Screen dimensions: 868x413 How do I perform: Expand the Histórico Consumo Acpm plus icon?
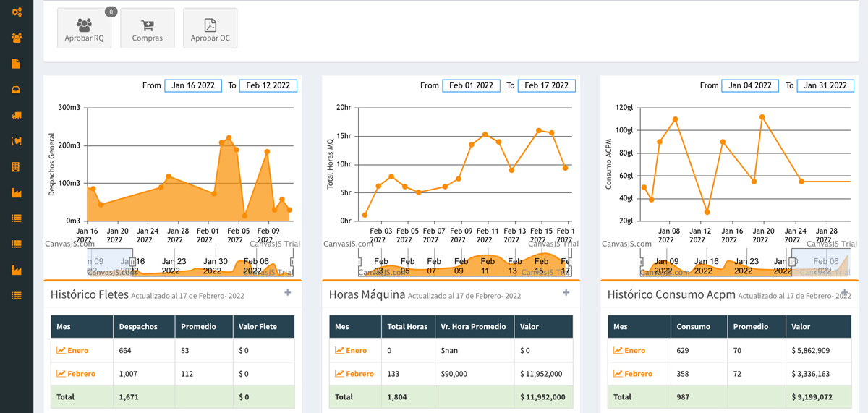click(x=845, y=293)
